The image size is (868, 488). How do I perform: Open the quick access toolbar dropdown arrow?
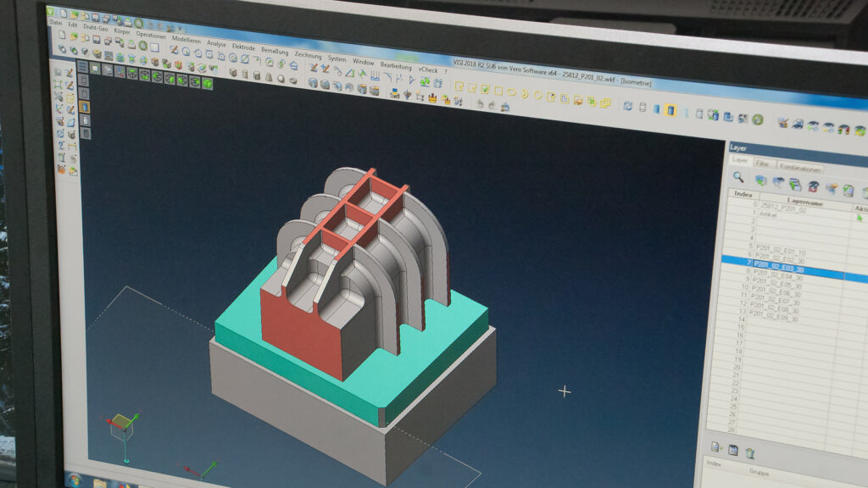pos(180,28)
